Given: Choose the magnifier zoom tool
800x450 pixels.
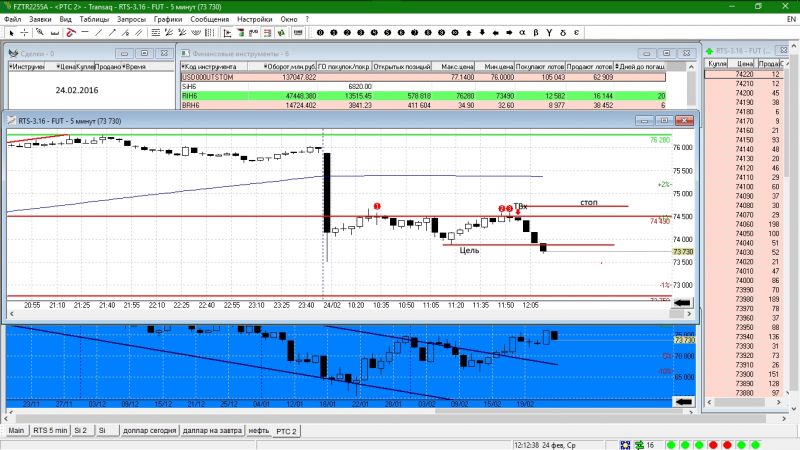Looking at the screenshot, I should (40, 33).
